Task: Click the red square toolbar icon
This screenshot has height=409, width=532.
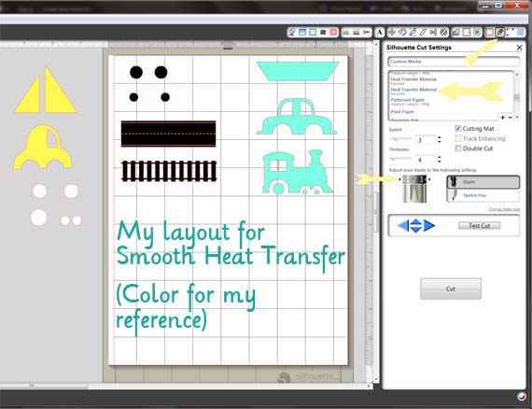Action: pos(333,33)
